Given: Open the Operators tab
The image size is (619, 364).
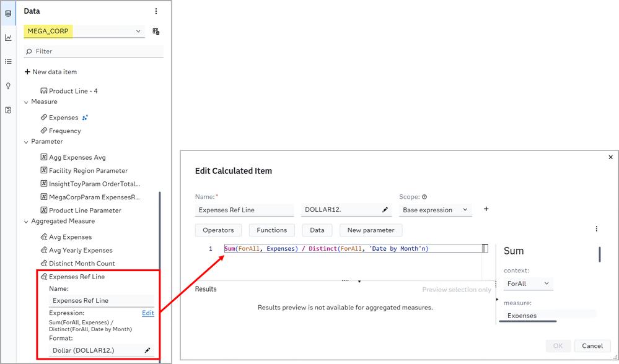Looking at the screenshot, I should [218, 230].
